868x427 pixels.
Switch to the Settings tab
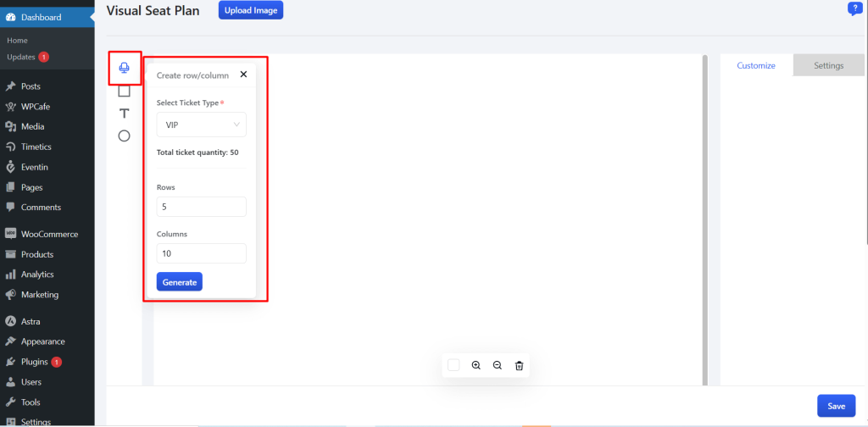tap(829, 65)
